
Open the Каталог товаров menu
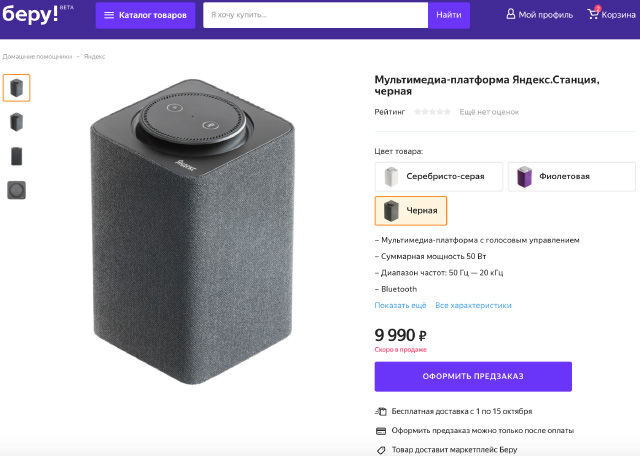click(x=145, y=15)
